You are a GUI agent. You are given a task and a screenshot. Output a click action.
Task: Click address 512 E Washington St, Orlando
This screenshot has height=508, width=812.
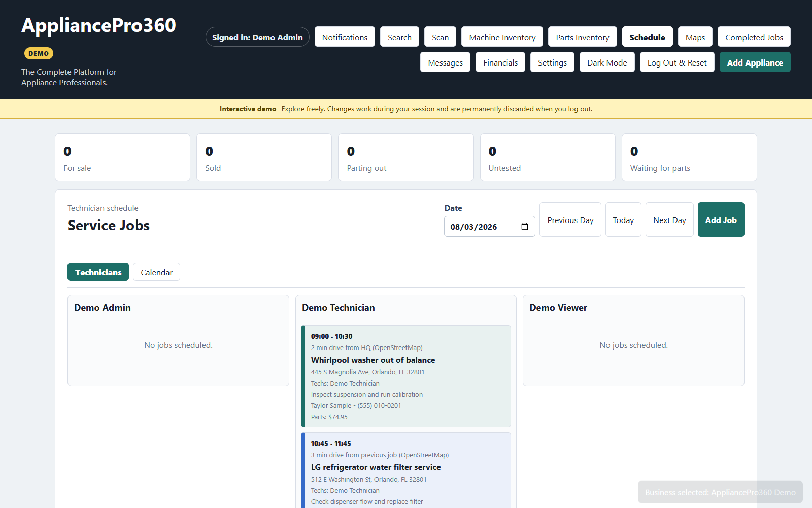pos(369,479)
